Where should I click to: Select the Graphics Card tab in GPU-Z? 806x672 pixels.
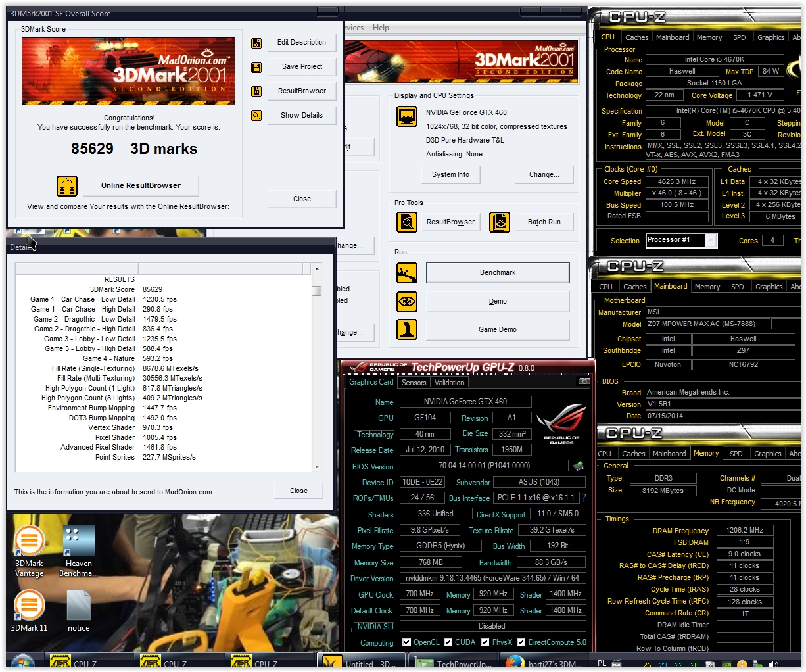pyautogui.click(x=371, y=382)
